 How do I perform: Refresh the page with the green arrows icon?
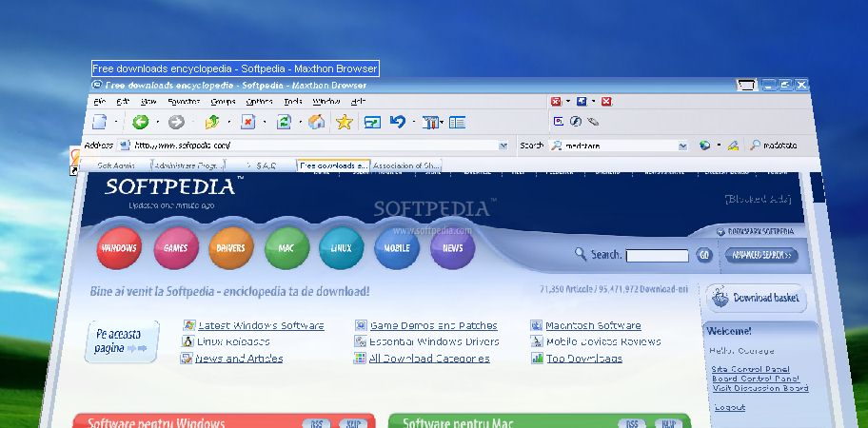[284, 122]
